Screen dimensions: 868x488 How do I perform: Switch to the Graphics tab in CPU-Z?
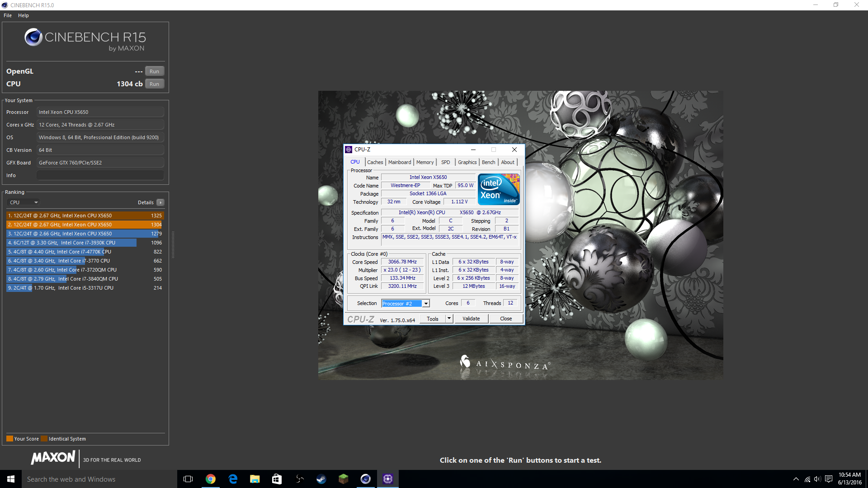tap(467, 162)
